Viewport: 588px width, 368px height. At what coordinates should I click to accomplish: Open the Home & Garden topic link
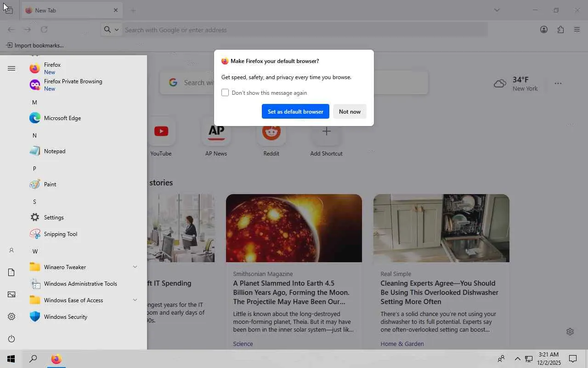[x=402, y=344]
